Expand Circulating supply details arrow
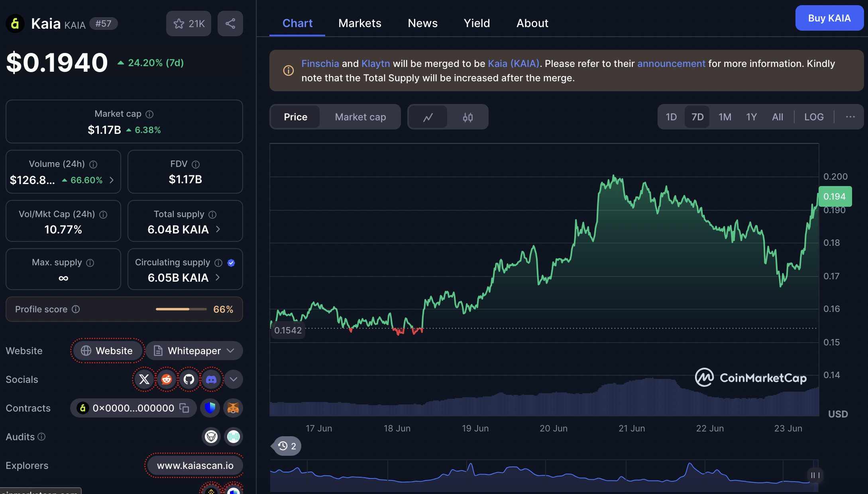The image size is (868, 494). coord(218,277)
